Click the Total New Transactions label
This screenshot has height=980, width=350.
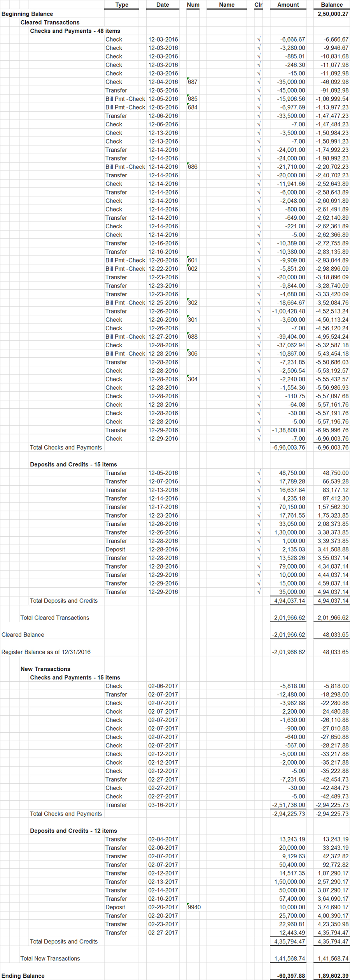click(50, 959)
